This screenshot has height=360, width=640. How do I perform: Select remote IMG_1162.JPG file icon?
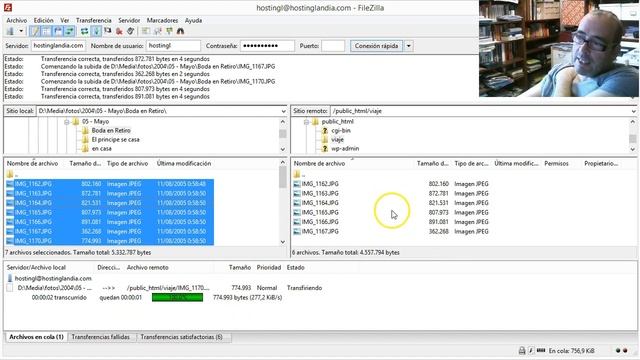pos(297,184)
